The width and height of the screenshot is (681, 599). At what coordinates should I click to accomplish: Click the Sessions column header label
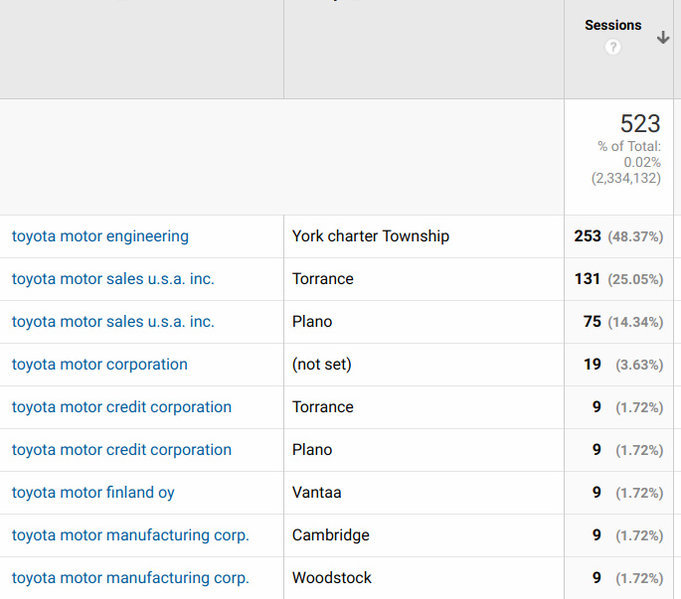coord(613,25)
